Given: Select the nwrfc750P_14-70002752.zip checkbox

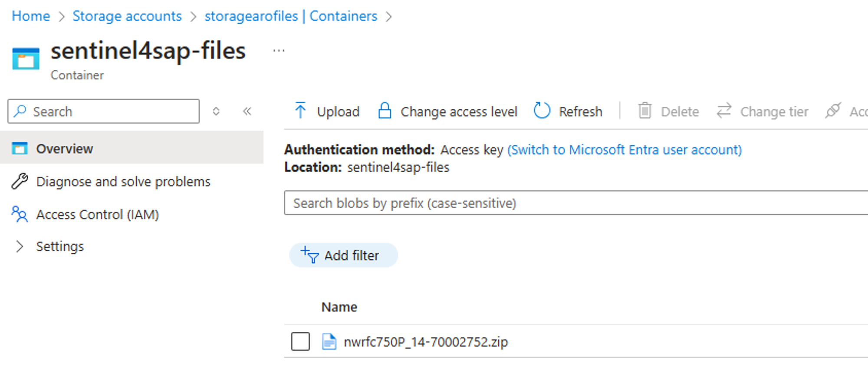Looking at the screenshot, I should (300, 341).
